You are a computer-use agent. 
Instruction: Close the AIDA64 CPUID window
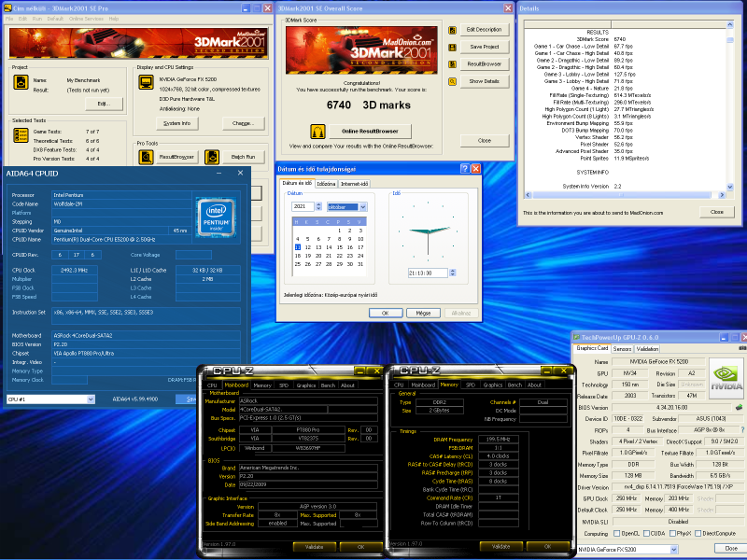[240, 173]
